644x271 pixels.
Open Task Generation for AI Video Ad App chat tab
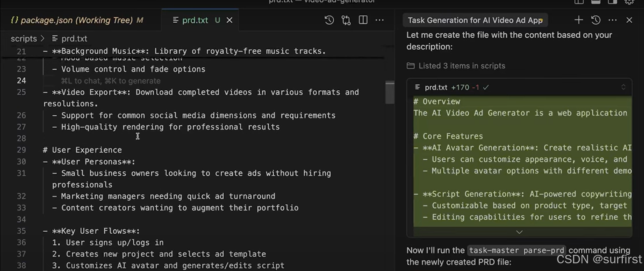tap(475, 20)
